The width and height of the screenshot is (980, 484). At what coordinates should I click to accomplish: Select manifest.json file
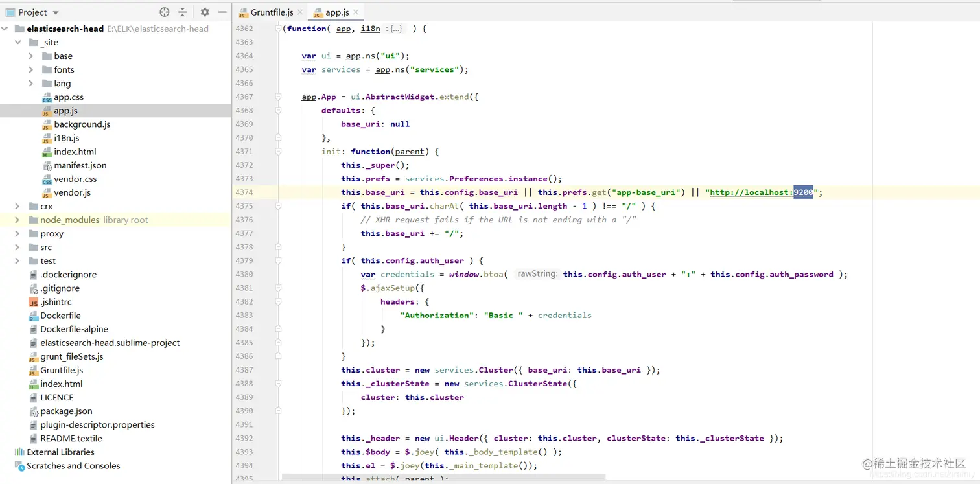(80, 165)
